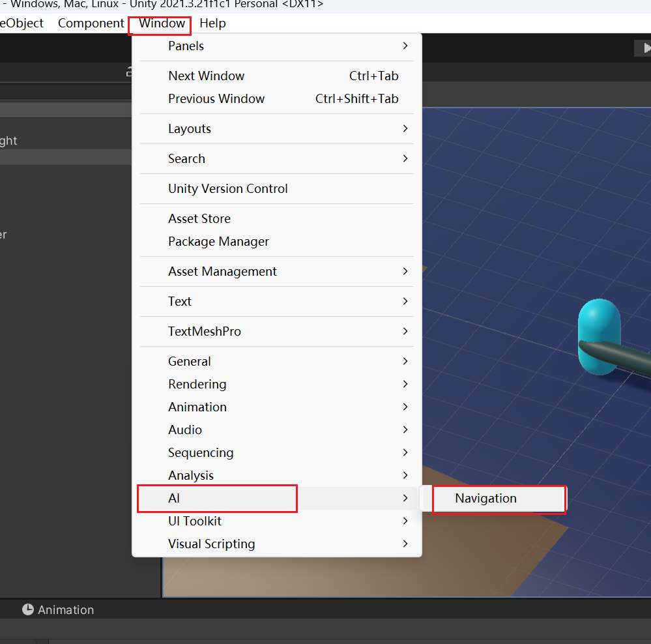The height and width of the screenshot is (644, 651).
Task: Expand the Audio submenu
Action: [x=277, y=430]
